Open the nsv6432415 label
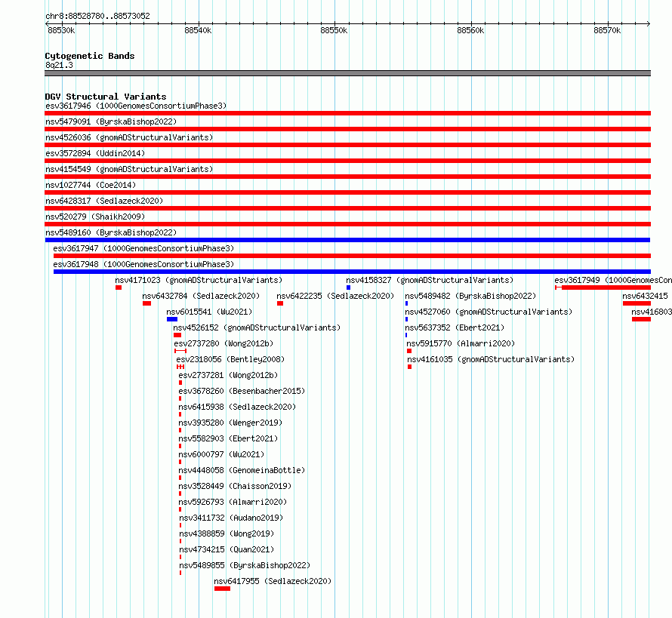This screenshot has height=618, width=672. tap(645, 296)
